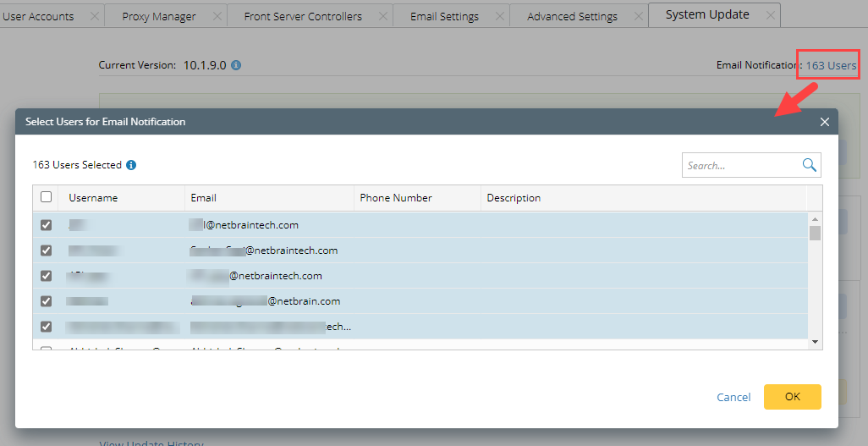Switch to the Proxy Manager tab
This screenshot has width=868, height=446.
click(159, 16)
